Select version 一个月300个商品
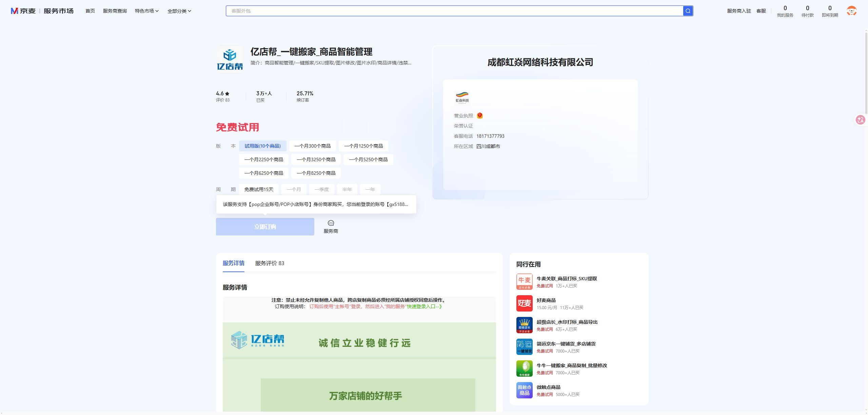The width and height of the screenshot is (868, 415). (312, 146)
